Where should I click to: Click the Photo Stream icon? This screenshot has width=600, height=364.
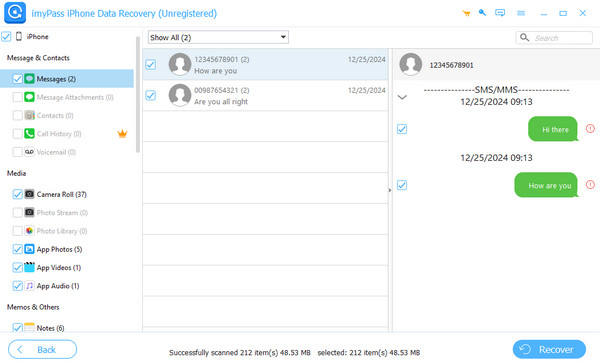point(29,212)
